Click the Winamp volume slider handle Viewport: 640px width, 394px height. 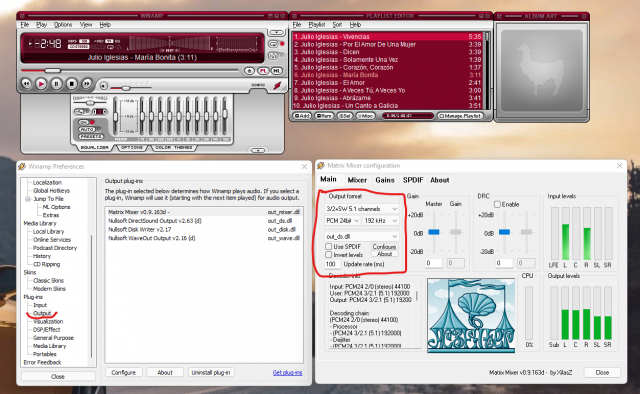coord(126,88)
